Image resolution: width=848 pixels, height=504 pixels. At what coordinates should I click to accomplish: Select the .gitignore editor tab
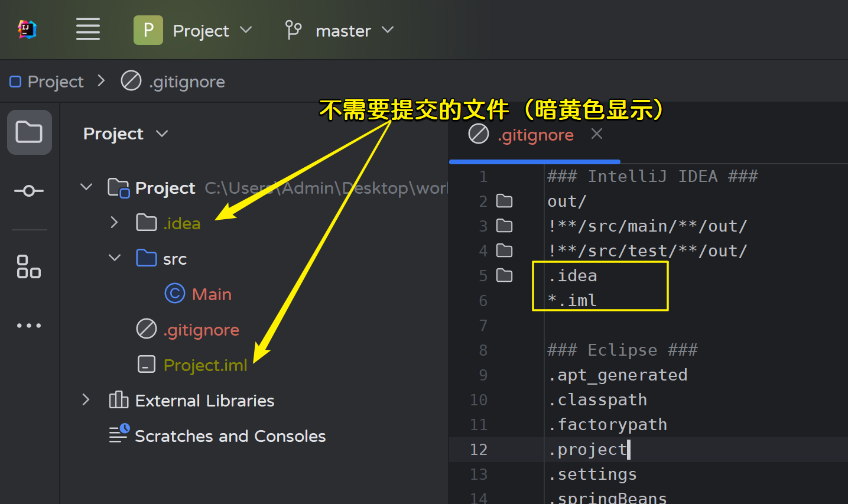[x=535, y=135]
